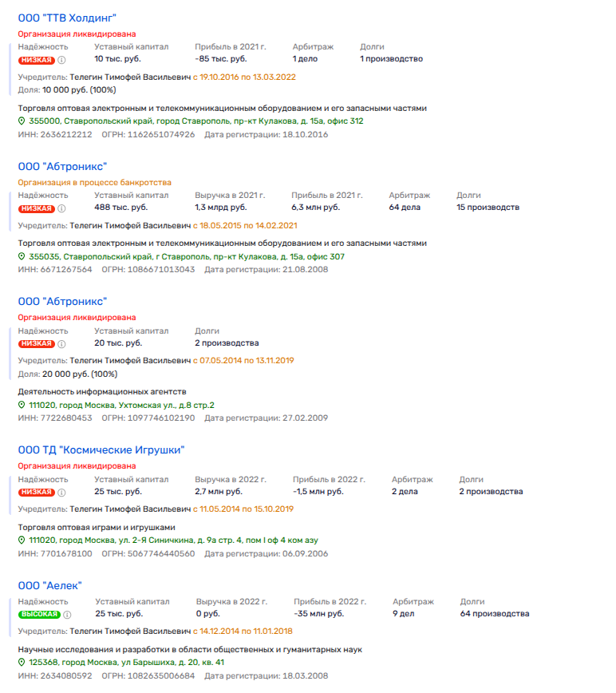Screen dimensions: 616x693
Task: Open ООО "Автроникс" in bankruptcy process
Action: tap(62, 166)
